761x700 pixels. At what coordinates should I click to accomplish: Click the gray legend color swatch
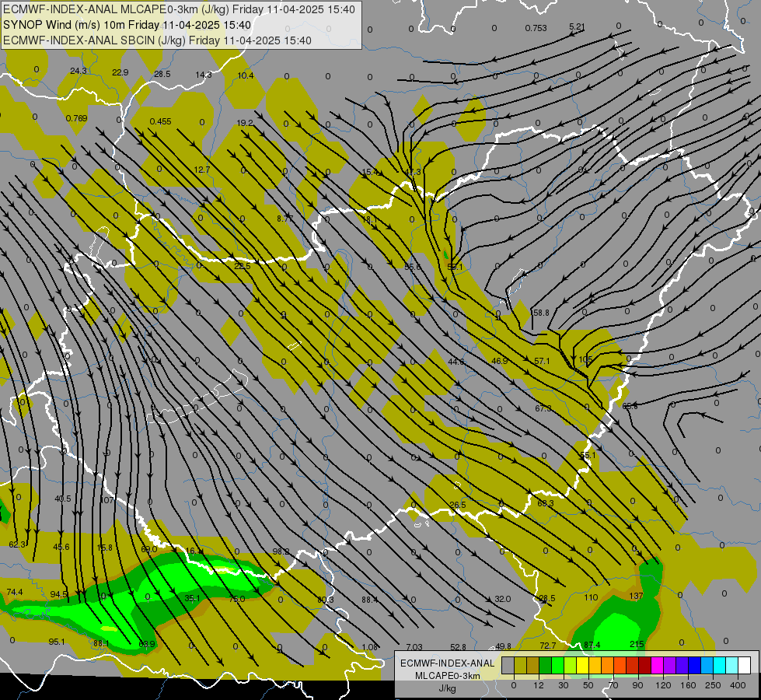(x=508, y=665)
